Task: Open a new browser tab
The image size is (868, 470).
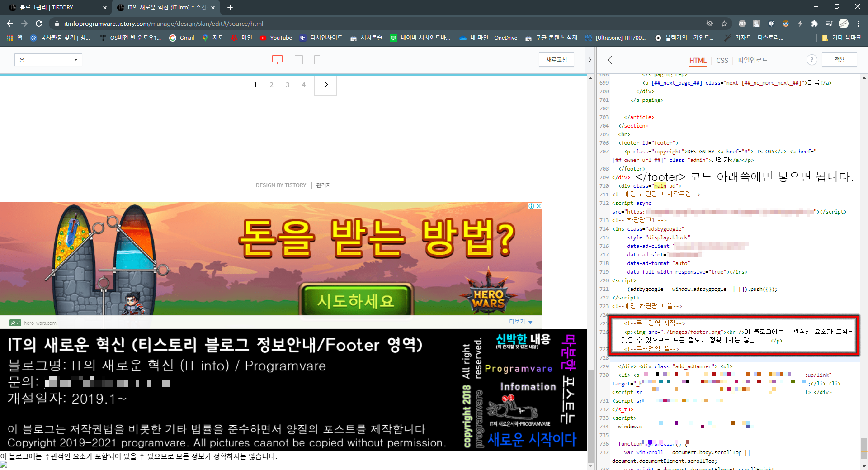Action: point(230,8)
